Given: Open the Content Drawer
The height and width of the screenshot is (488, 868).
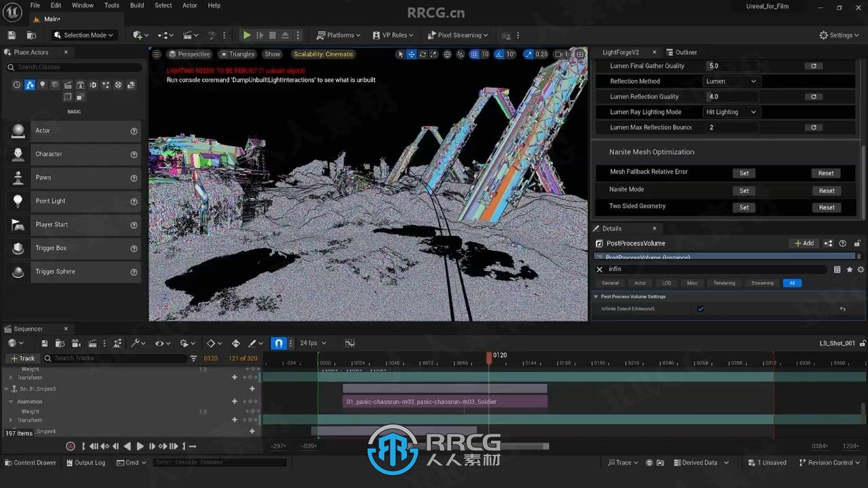Looking at the screenshot, I should pos(30,463).
